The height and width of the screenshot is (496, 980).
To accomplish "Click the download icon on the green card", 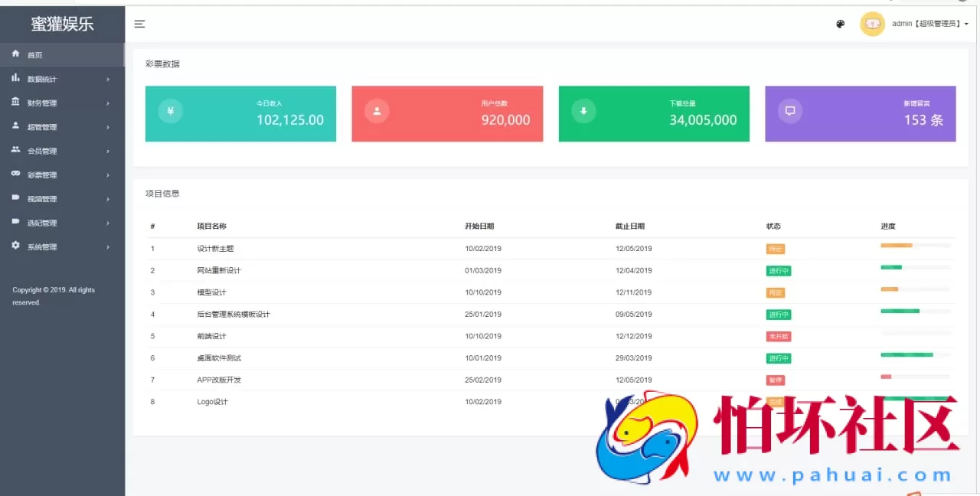I will pos(583,111).
